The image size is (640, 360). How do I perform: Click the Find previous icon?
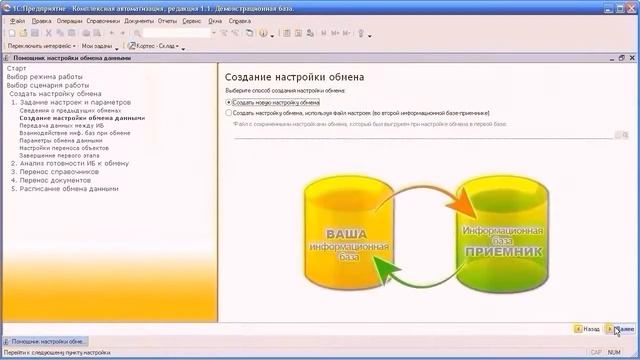pos(236,33)
